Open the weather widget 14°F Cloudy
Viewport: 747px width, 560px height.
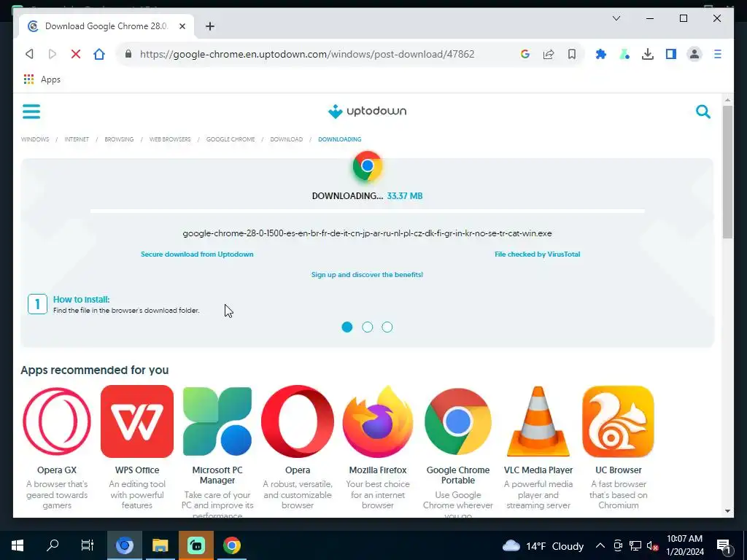click(543, 545)
